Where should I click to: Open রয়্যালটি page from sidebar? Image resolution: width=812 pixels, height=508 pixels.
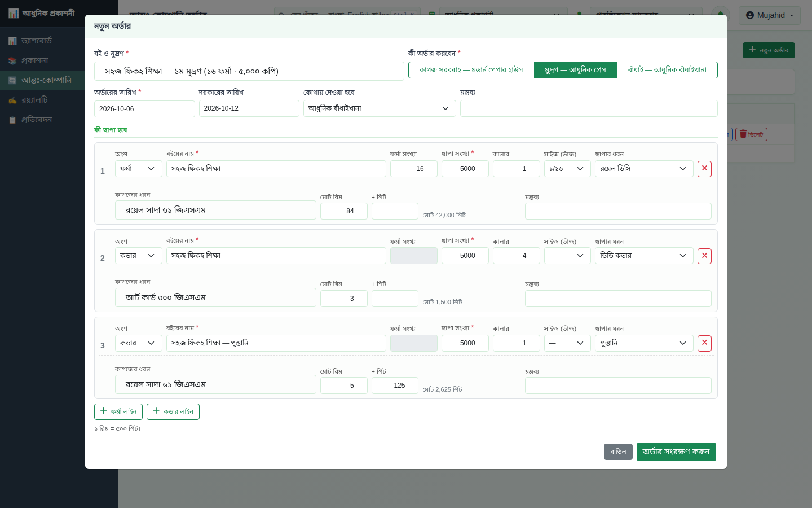(x=59, y=100)
